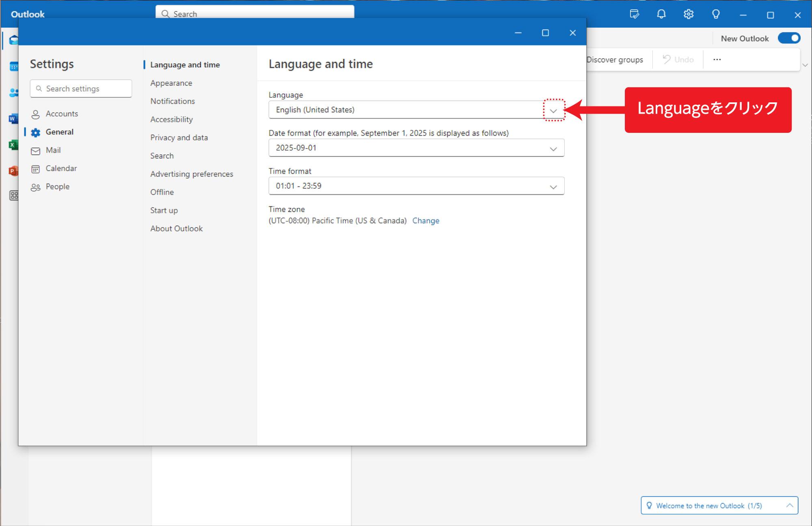This screenshot has height=526, width=812.
Task: Open PowerPoint from the left sidebar
Action: (13, 171)
